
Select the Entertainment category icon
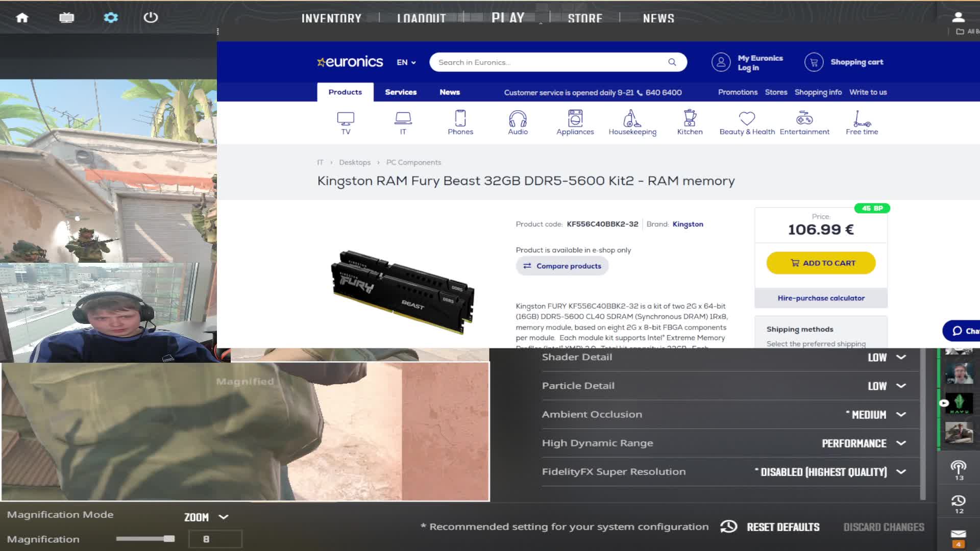pos(804,118)
